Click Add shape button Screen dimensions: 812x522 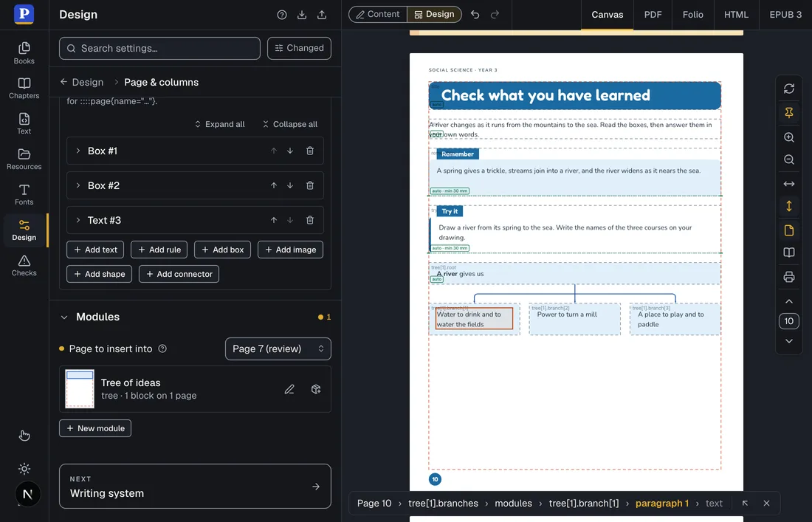[100, 274]
